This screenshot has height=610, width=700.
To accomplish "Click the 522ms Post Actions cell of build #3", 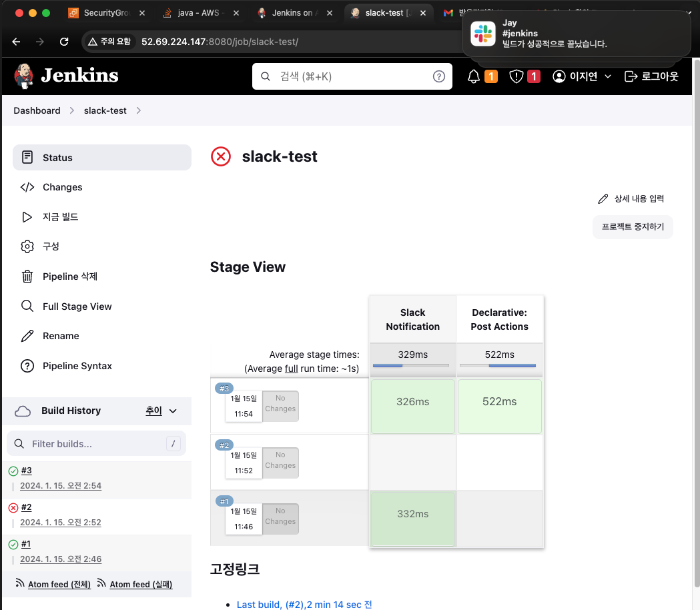I will (x=500, y=406).
